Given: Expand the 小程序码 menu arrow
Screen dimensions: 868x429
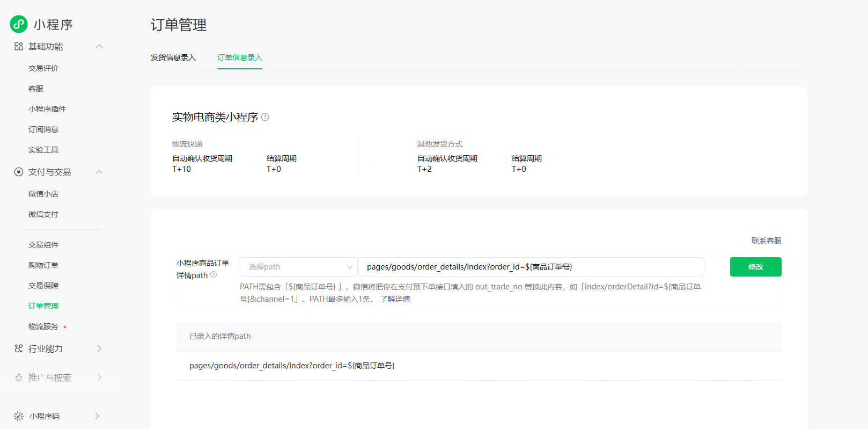Looking at the screenshot, I should (x=97, y=416).
